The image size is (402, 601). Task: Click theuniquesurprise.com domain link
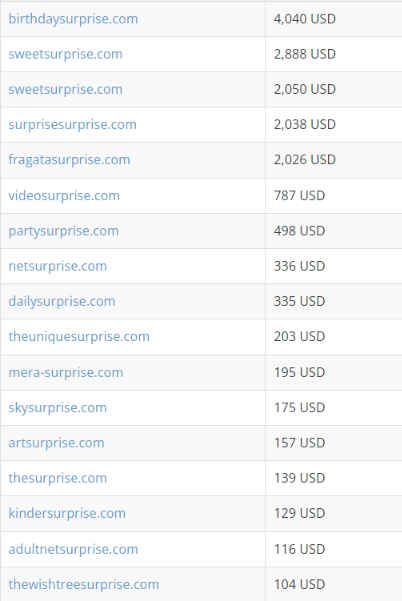(79, 337)
